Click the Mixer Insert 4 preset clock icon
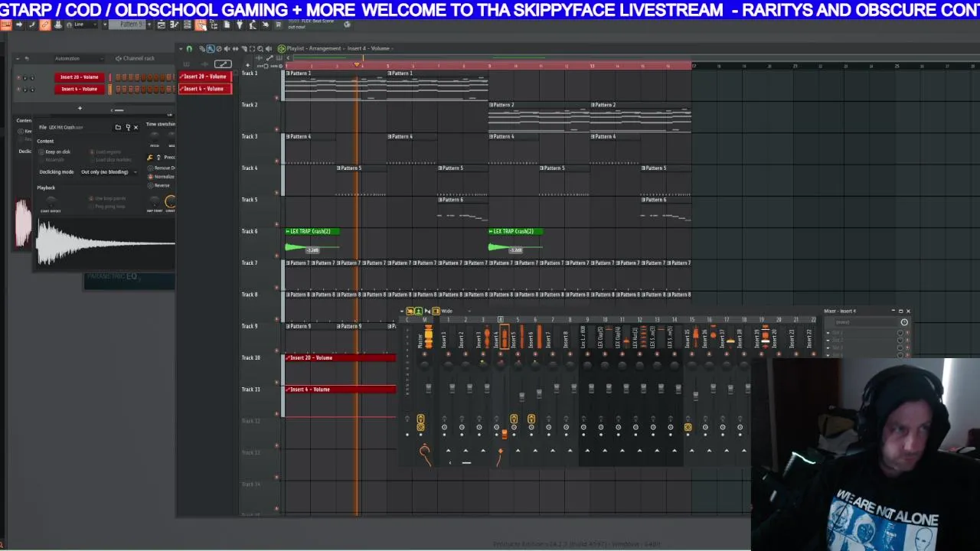This screenshot has height=551, width=980. [904, 322]
